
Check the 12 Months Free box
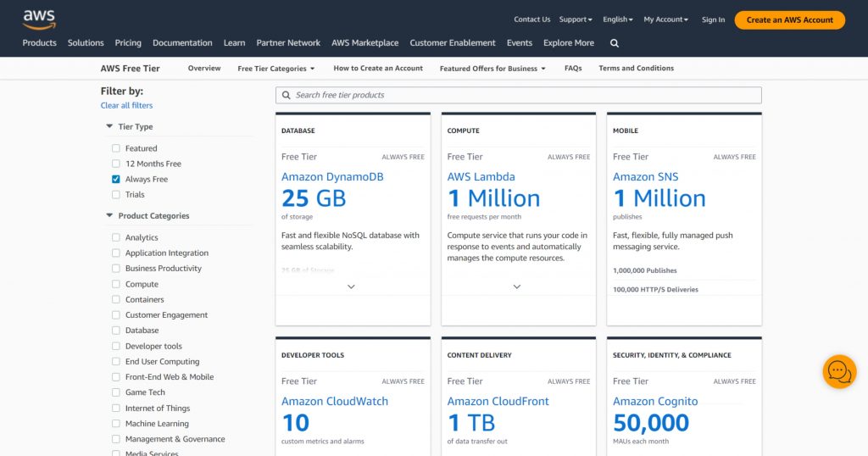click(x=115, y=164)
